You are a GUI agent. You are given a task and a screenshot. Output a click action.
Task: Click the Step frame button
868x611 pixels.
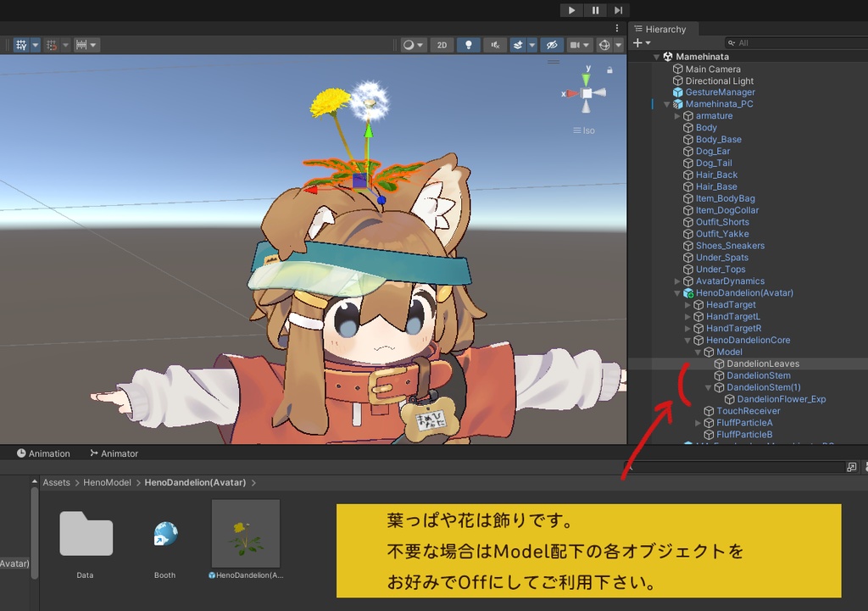[x=618, y=10]
